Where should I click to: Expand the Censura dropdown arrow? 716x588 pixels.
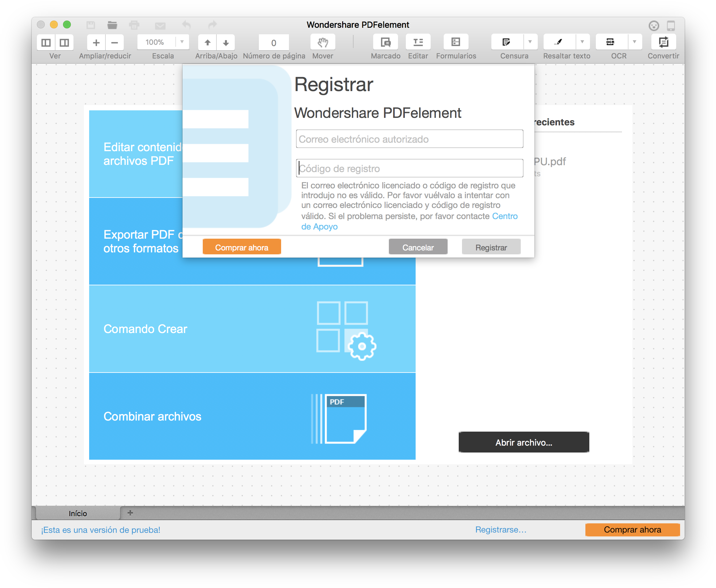click(x=530, y=42)
